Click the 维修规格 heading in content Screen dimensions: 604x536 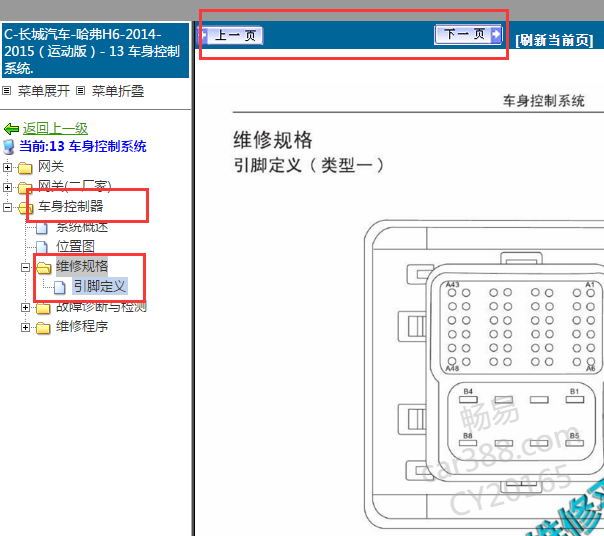click(273, 139)
